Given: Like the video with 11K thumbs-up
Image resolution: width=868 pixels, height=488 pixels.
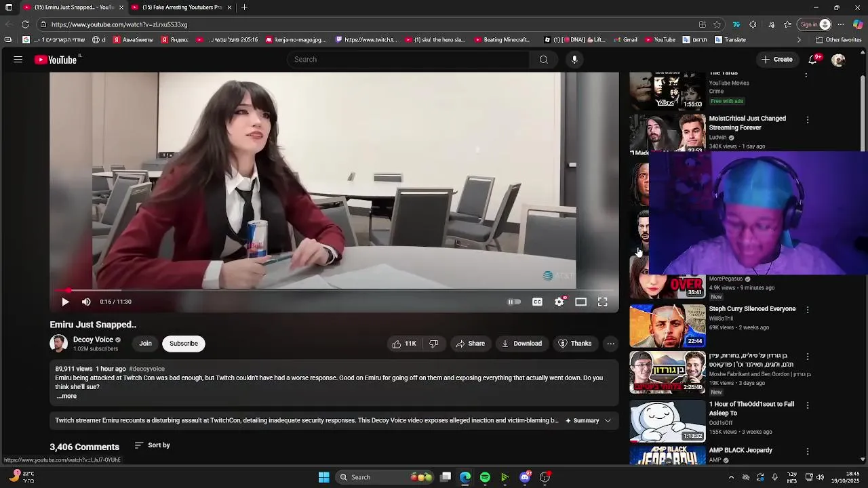Looking at the screenshot, I should click(x=403, y=344).
